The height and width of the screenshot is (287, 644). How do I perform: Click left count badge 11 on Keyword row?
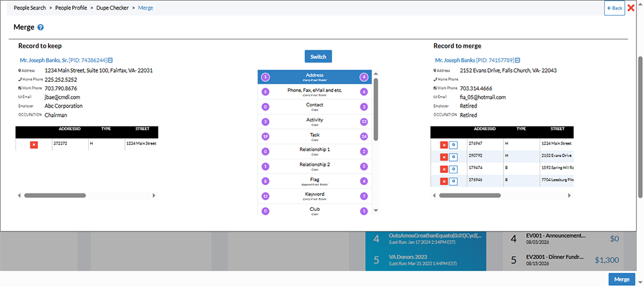tap(265, 196)
